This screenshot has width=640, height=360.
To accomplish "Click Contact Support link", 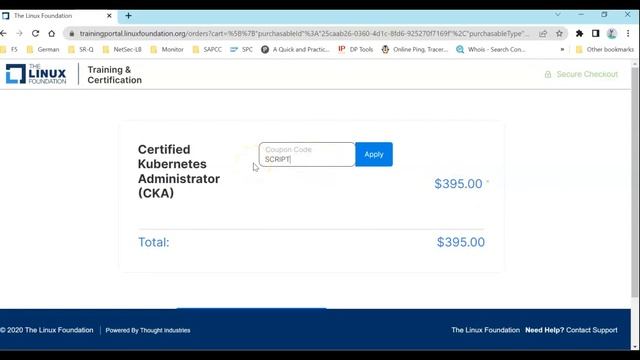I will (x=591, y=330).
